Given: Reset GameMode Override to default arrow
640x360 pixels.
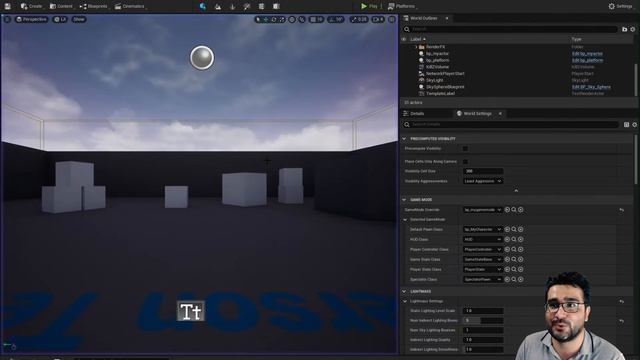Looking at the screenshot, I should 622,210.
